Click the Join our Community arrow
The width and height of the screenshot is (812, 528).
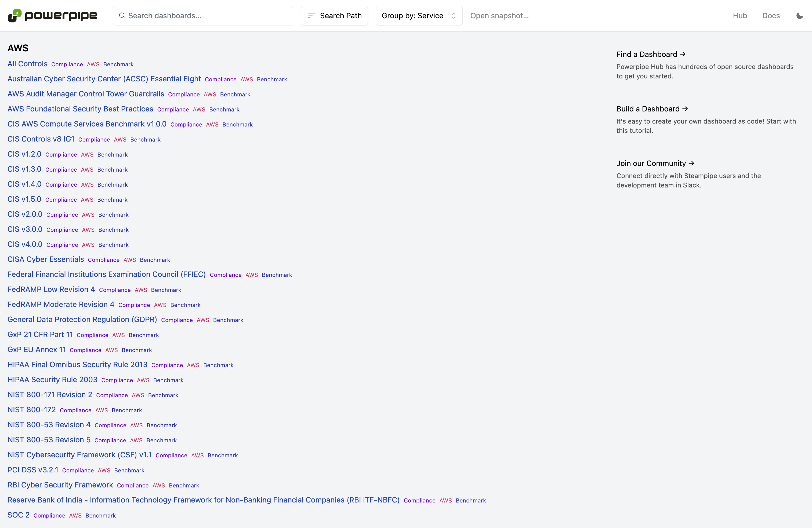coord(691,163)
